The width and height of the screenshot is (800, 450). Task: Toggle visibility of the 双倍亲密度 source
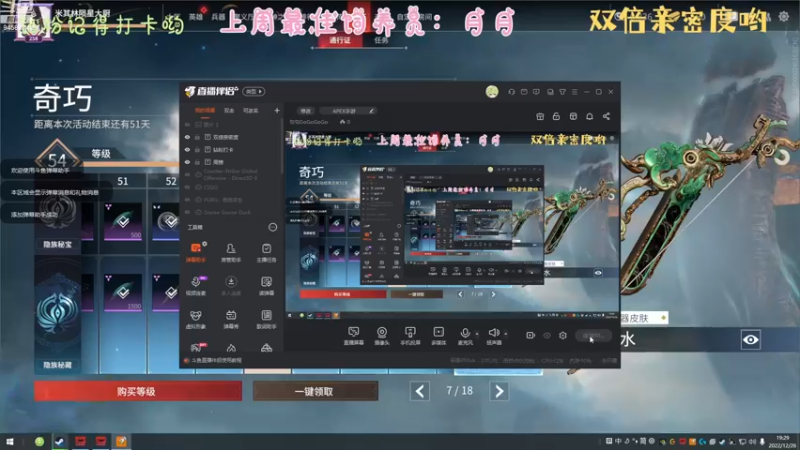[187, 137]
